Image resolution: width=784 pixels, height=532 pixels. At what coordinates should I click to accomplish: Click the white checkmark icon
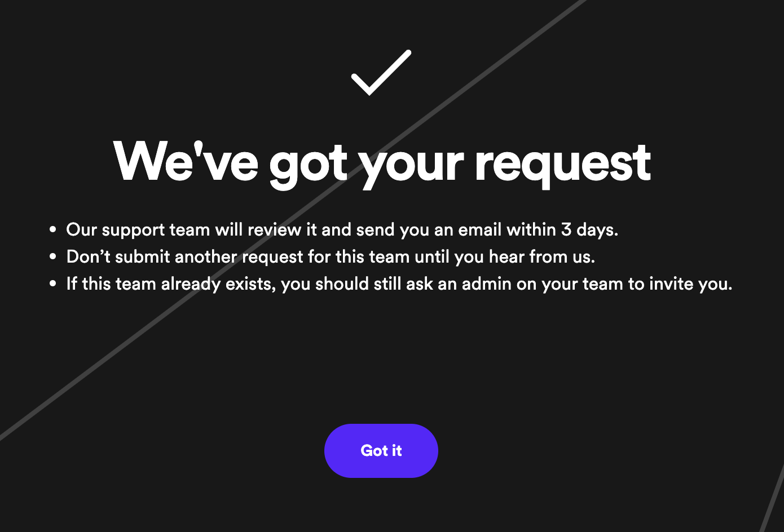tap(381, 73)
